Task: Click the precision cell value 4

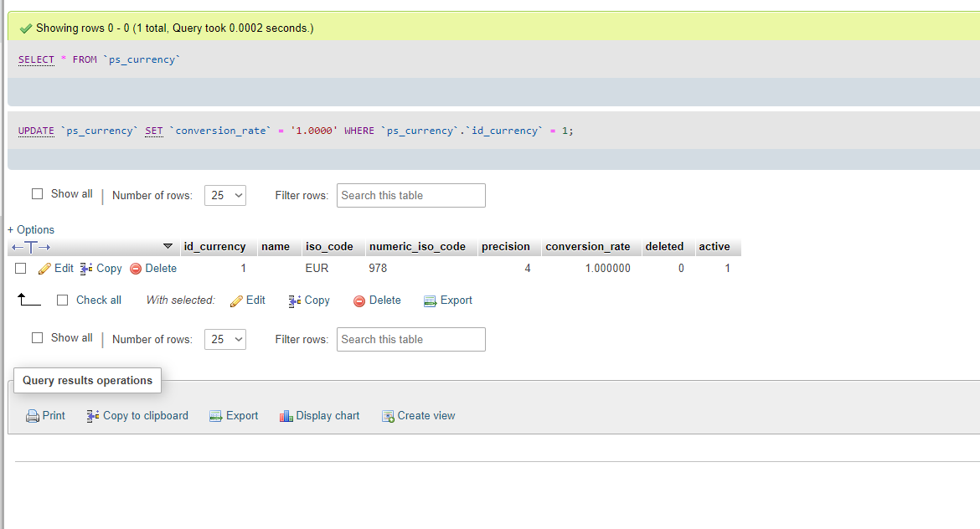Action: tap(528, 268)
